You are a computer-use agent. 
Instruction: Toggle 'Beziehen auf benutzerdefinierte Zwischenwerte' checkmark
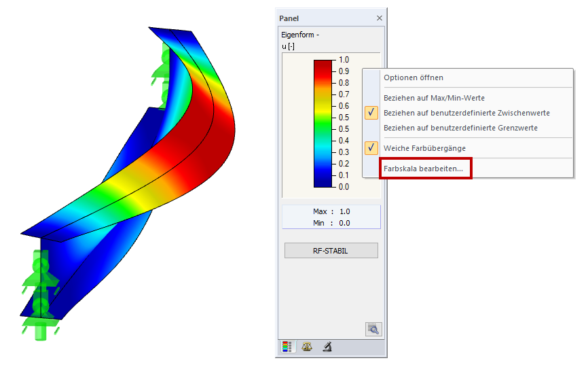pyautogui.click(x=371, y=113)
